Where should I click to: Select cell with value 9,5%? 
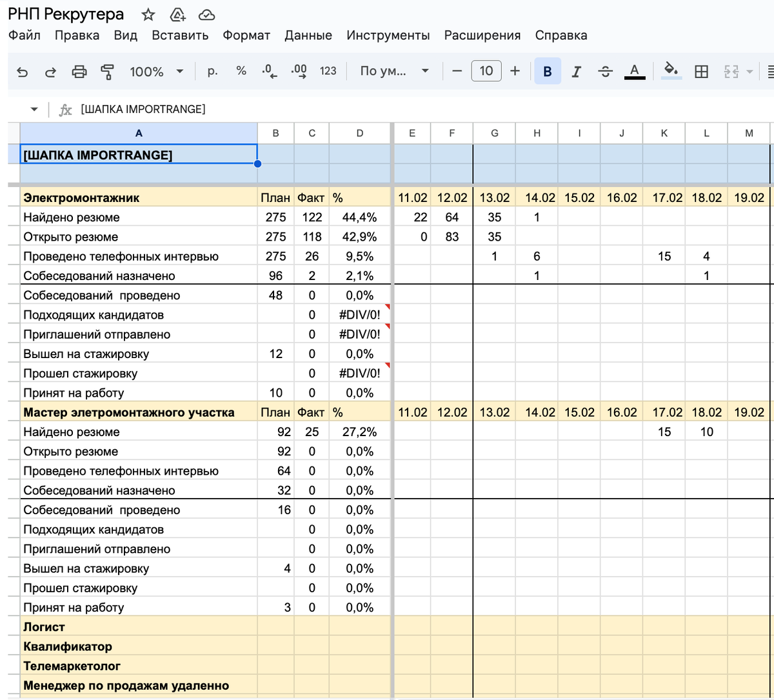pyautogui.click(x=360, y=256)
